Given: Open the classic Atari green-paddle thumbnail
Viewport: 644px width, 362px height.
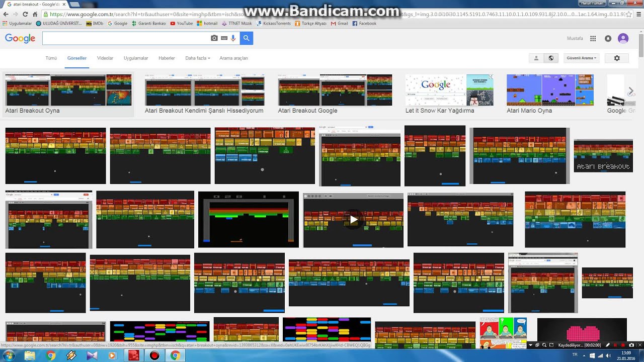Looking at the screenshot, I should pos(249,219).
